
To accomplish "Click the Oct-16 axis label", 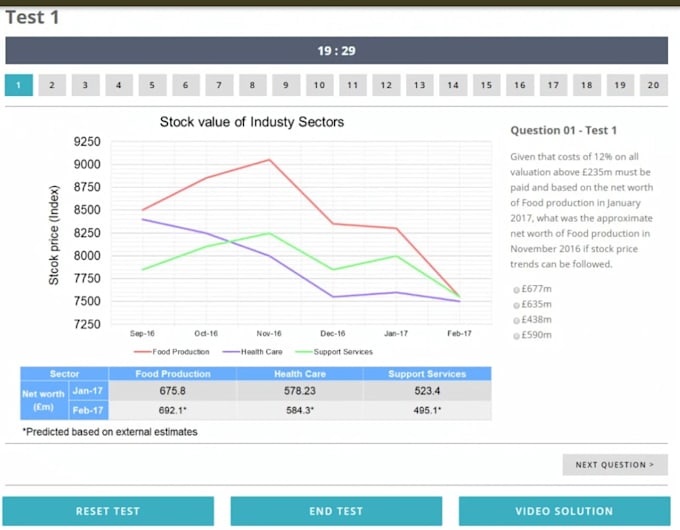I will tap(206, 334).
